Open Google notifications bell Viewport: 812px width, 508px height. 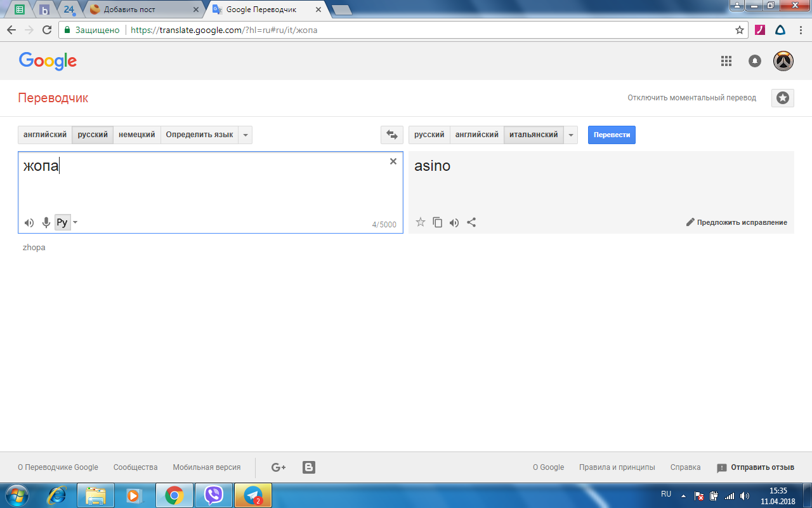755,61
